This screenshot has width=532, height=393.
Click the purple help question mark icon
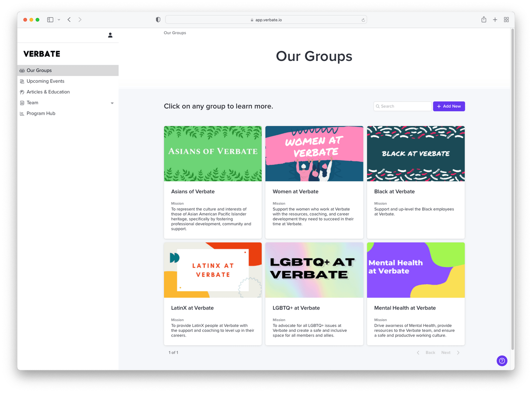click(502, 361)
